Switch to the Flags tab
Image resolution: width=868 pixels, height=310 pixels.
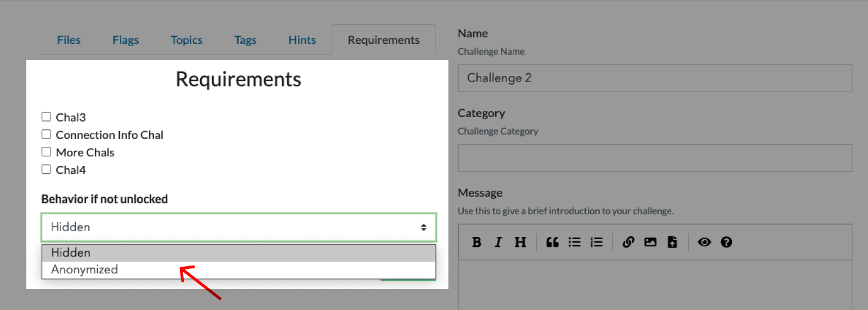click(125, 40)
